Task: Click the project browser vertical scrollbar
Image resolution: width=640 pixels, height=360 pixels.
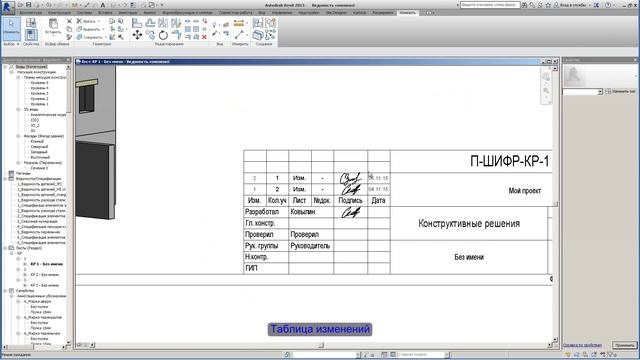Action: [68, 204]
